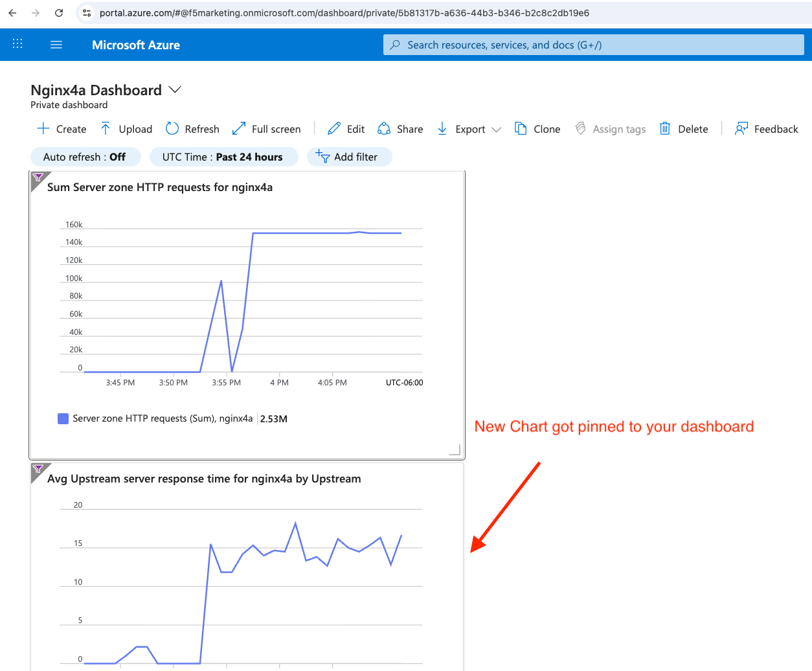The height and width of the screenshot is (671, 812).
Task: Click the Feedback button label
Action: coord(776,129)
